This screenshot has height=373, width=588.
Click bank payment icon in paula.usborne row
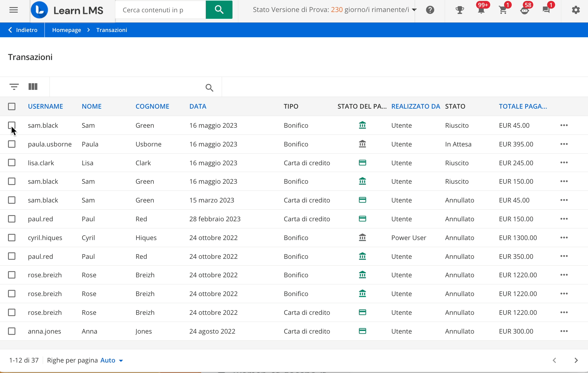(x=363, y=144)
